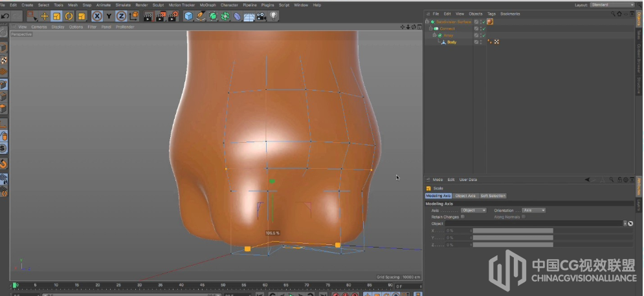Open the Orientation dropdown set to Axis
Viewport: 644px width, 296px height.
(533, 210)
